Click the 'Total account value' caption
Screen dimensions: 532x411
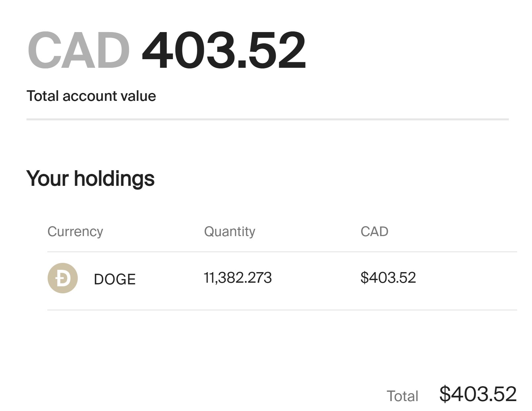[x=91, y=96]
